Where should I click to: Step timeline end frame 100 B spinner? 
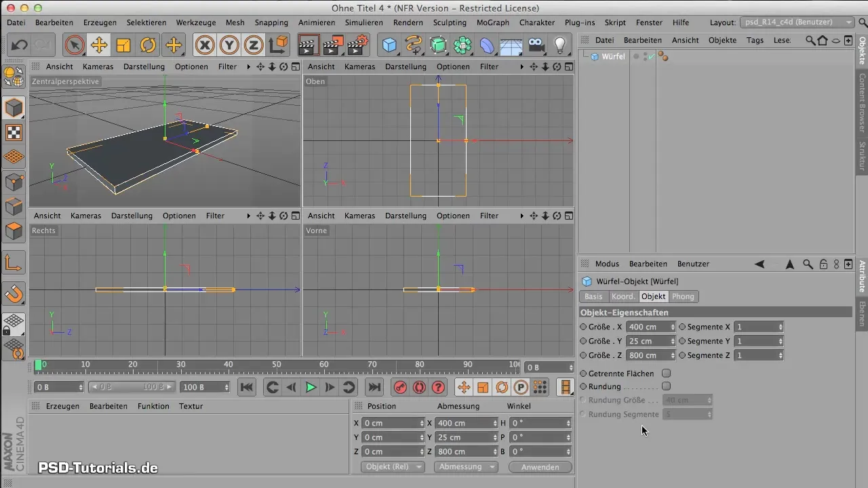click(227, 387)
